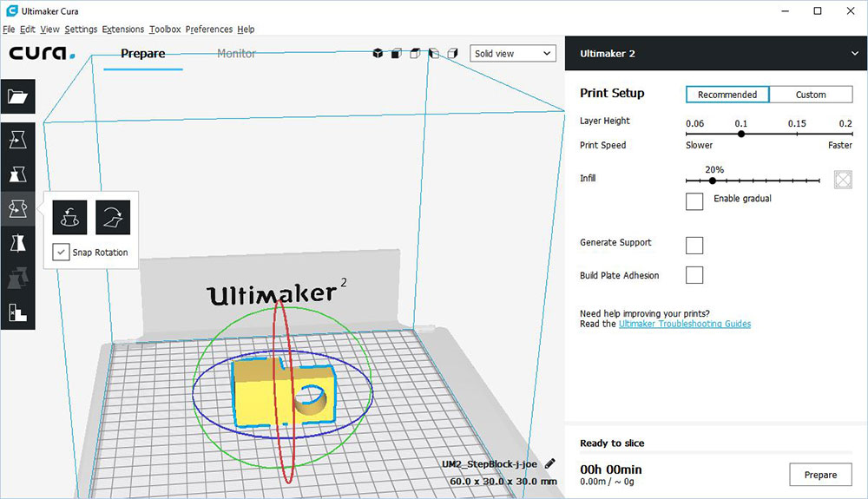Select the Scale tool in sidebar
The image size is (868, 499).
point(17,174)
